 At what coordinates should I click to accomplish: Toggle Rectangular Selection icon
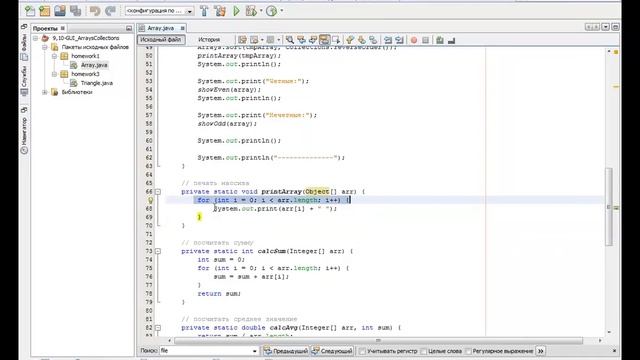336,40
